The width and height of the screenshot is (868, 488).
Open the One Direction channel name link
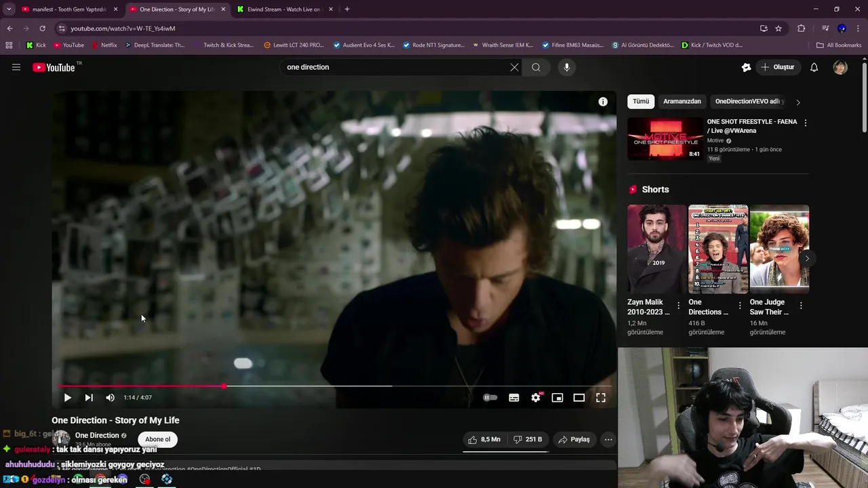(x=97, y=435)
